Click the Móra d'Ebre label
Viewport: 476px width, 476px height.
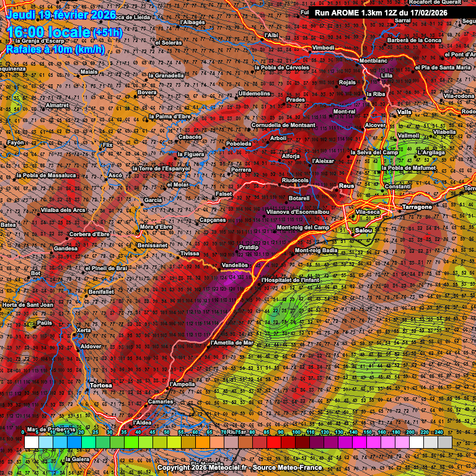[156, 227]
